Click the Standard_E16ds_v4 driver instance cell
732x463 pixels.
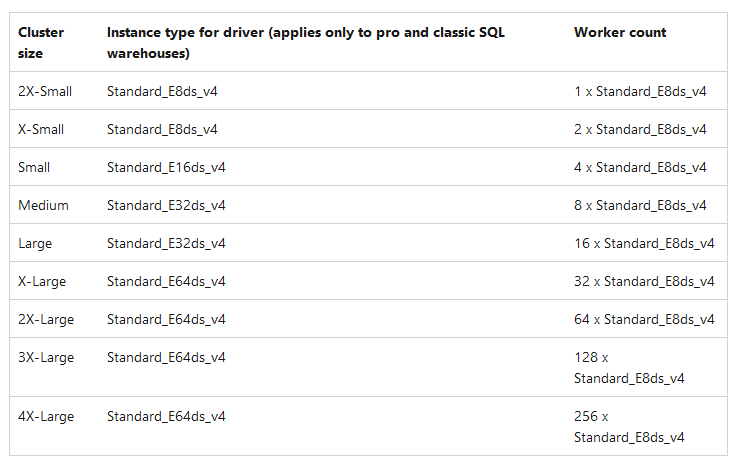click(166, 167)
